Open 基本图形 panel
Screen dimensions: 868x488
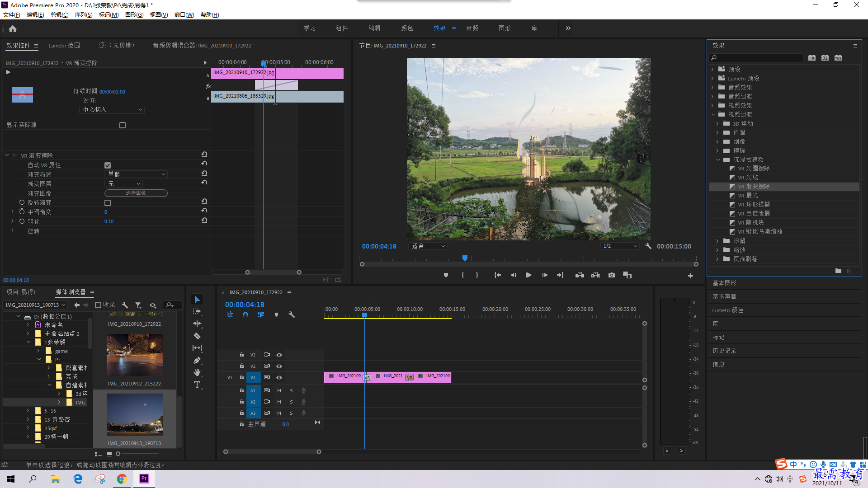[x=724, y=283]
